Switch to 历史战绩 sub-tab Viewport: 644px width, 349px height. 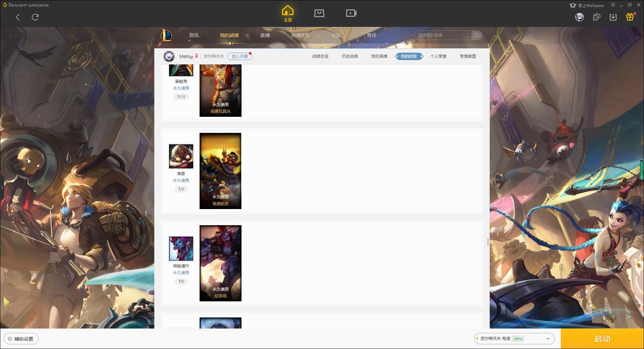click(350, 56)
